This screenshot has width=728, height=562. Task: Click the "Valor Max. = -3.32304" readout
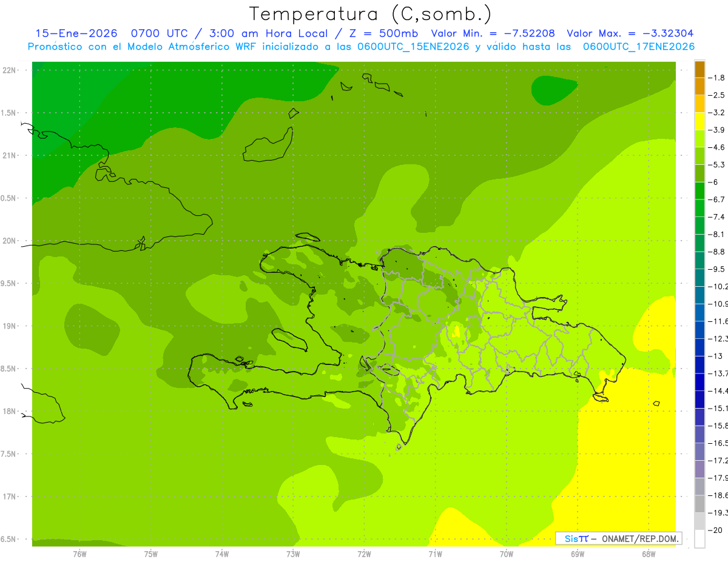[x=630, y=33]
